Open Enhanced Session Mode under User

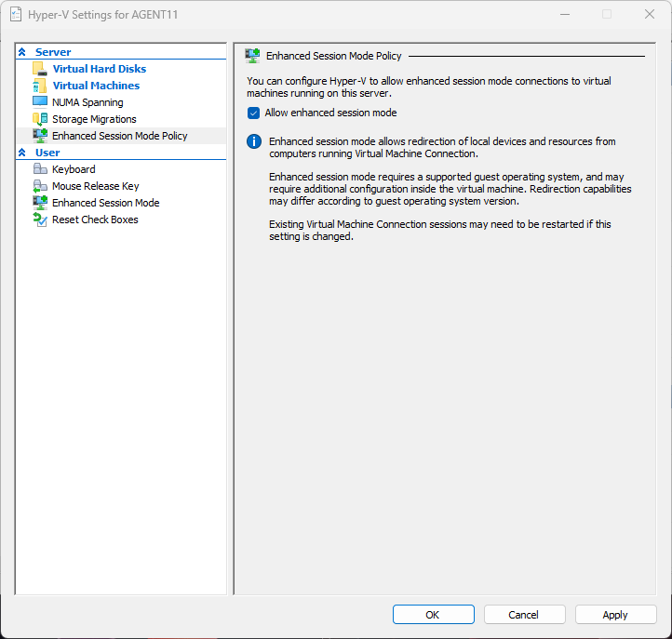[105, 203]
